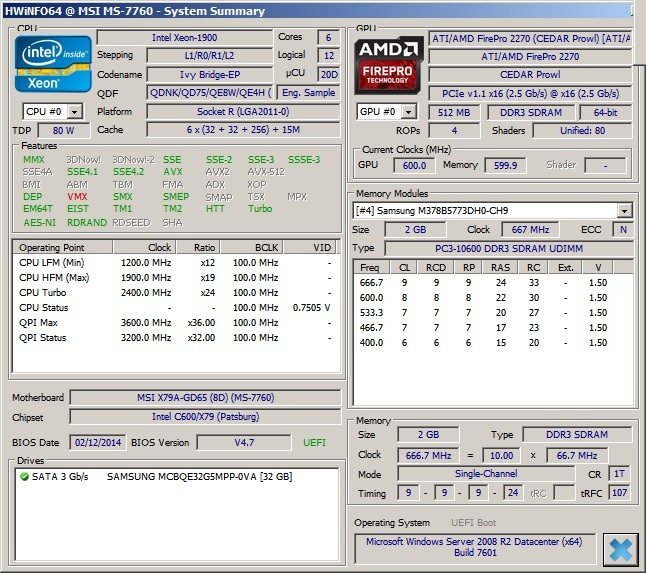Image resolution: width=646 pixels, height=573 pixels.
Task: Expand the Samsung memory module dropdown
Action: click(624, 211)
